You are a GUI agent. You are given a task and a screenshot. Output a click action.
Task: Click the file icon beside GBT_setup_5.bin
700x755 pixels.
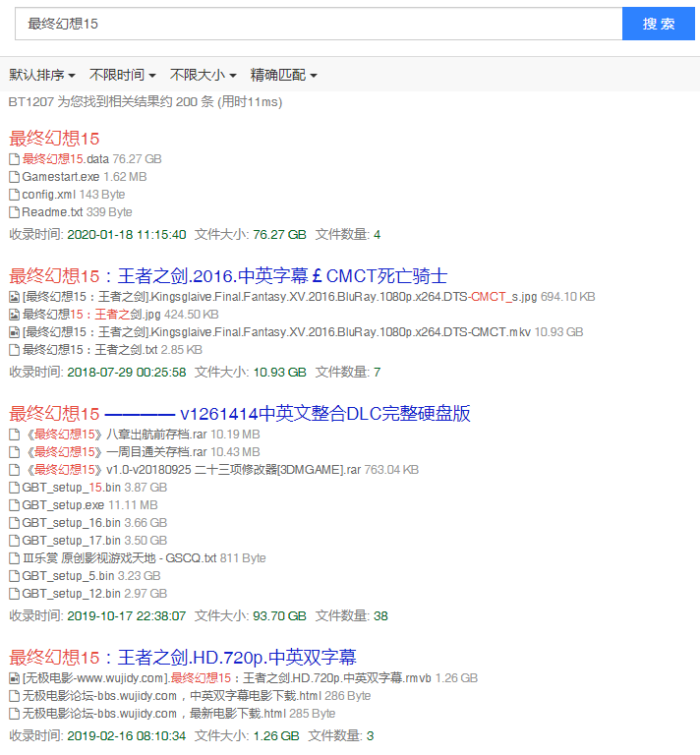click(x=15, y=576)
